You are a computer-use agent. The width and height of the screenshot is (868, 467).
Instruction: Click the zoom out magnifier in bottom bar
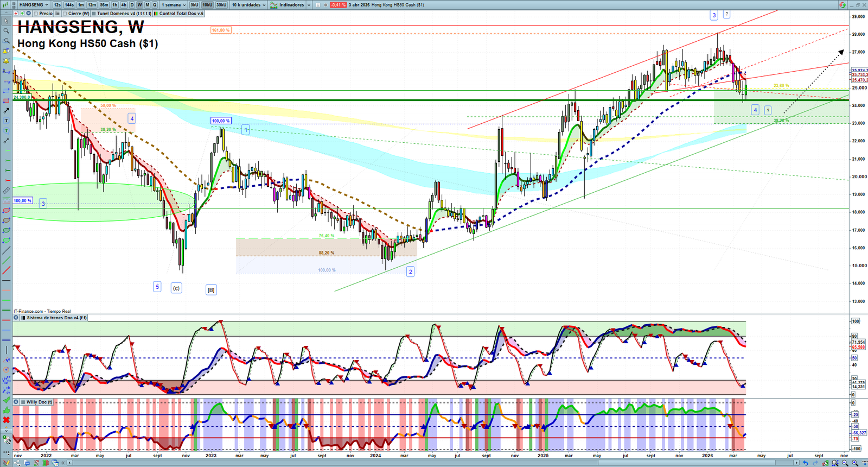pyautogui.click(x=845, y=463)
